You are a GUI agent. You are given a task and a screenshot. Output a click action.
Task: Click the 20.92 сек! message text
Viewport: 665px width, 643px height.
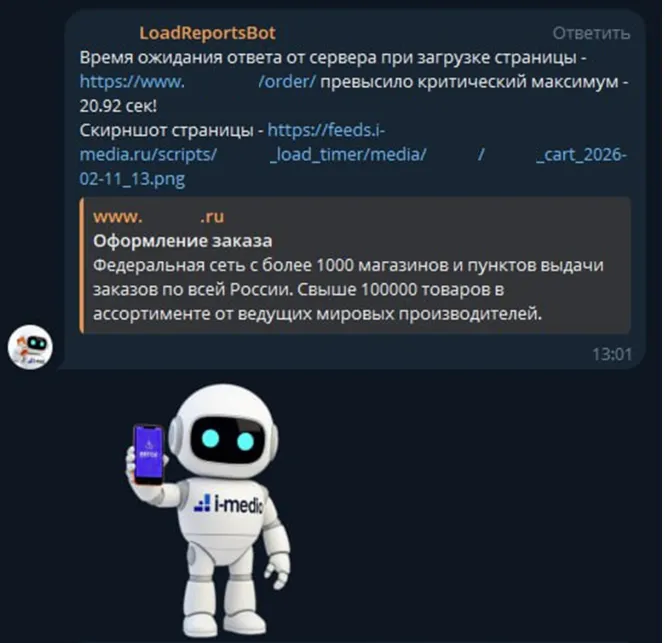(118, 106)
